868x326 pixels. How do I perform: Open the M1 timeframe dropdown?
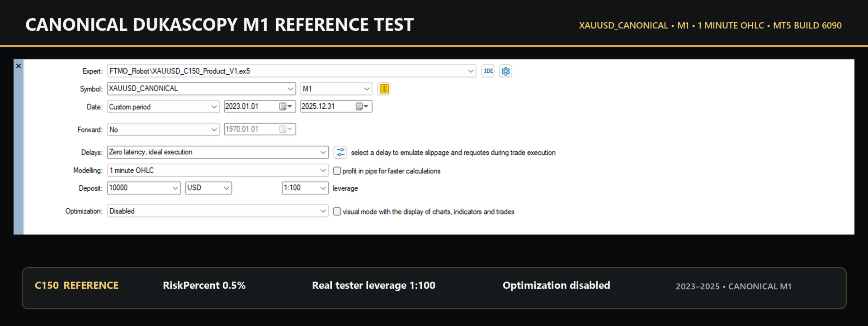[x=336, y=89]
